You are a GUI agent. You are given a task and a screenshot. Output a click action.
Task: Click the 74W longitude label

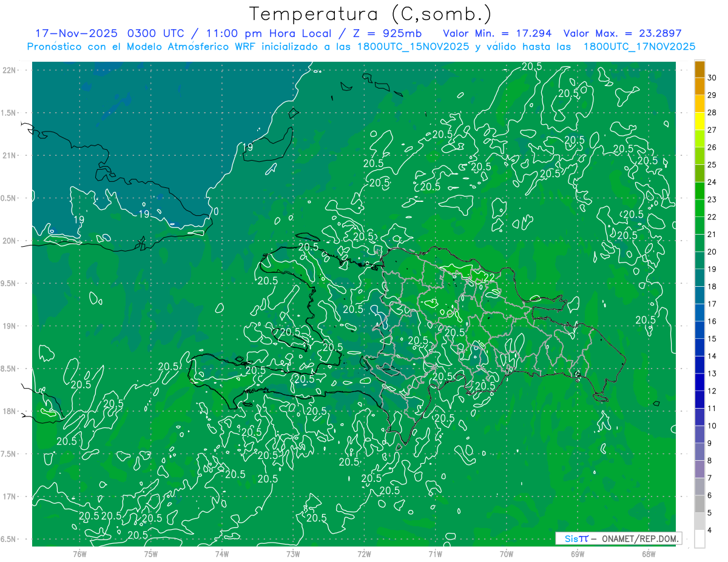point(221,554)
